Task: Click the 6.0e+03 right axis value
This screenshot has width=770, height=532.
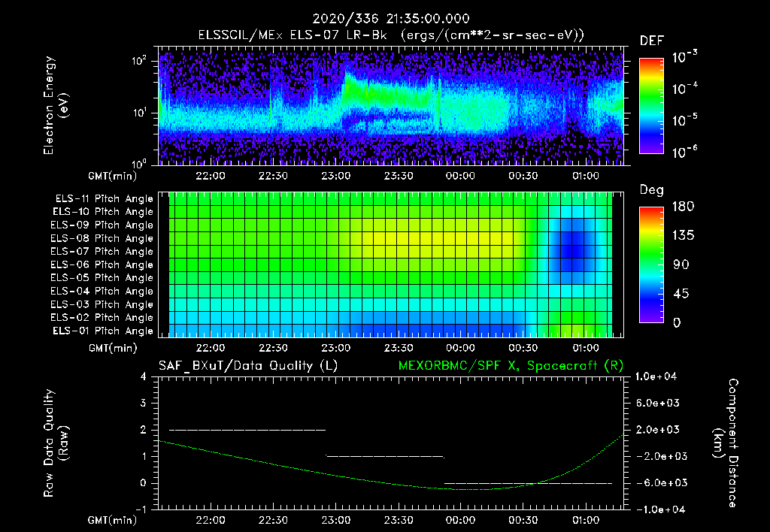Action: pyautogui.click(x=658, y=403)
